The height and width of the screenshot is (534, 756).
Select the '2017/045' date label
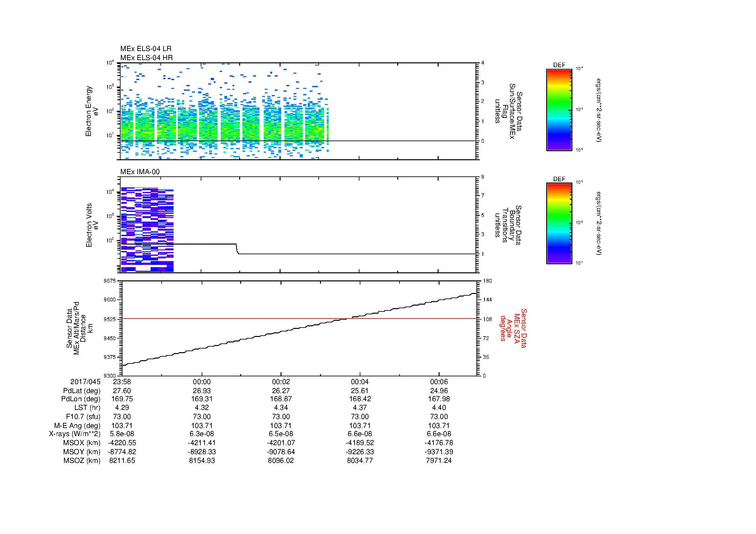[x=85, y=382]
